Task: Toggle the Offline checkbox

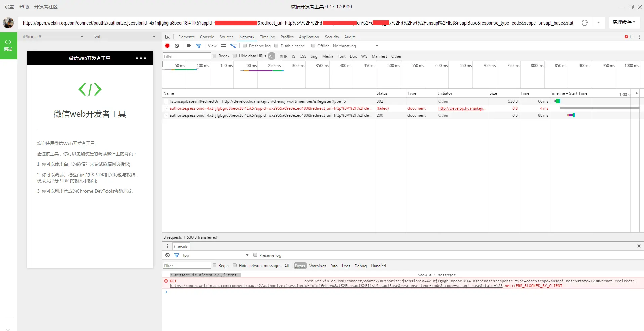Action: 313,46
